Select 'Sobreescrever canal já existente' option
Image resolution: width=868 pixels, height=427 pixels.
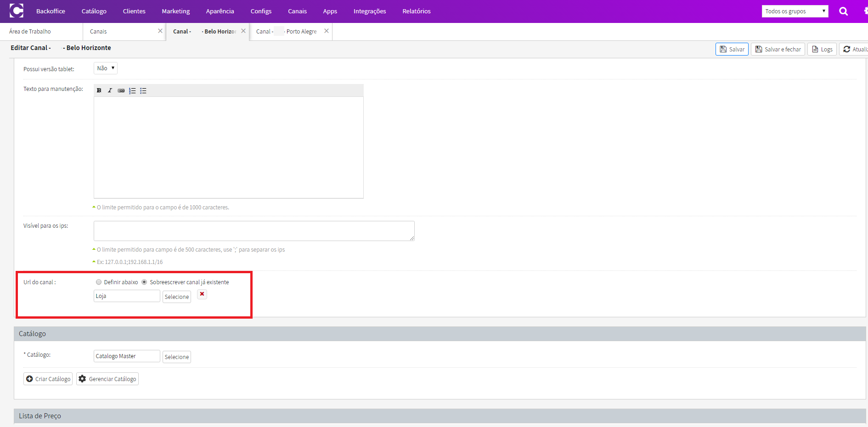coord(144,282)
